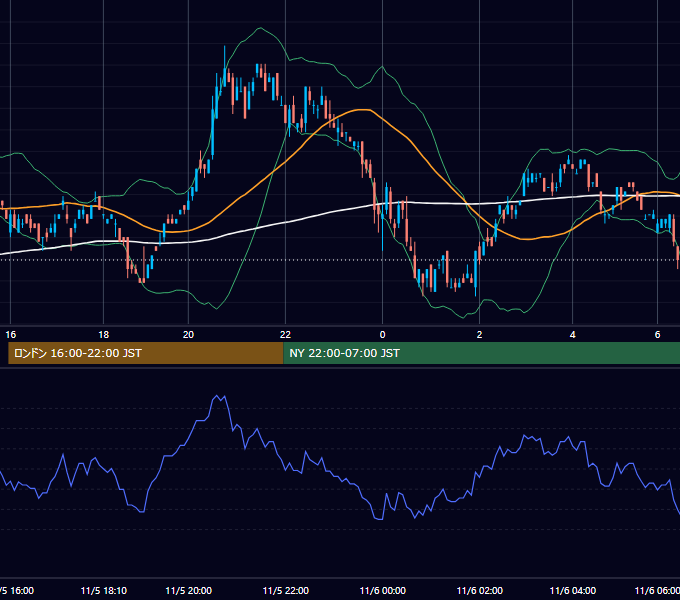Click the 11/5 22:00 time label
Viewport: 680px width, 600px height.
(286, 590)
